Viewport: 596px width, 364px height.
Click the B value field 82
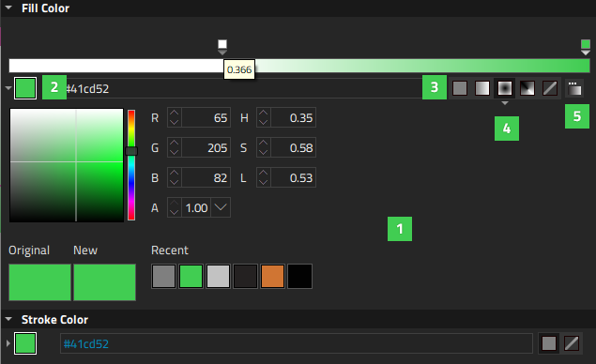206,178
